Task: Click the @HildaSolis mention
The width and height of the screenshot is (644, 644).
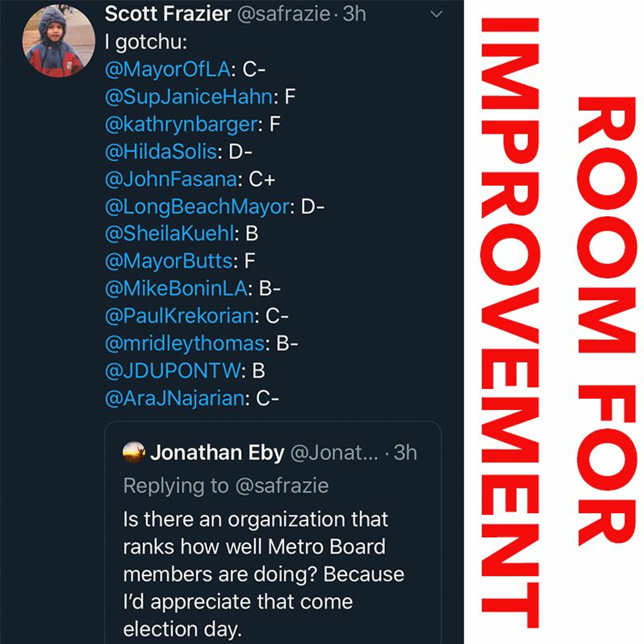Action: tap(161, 152)
